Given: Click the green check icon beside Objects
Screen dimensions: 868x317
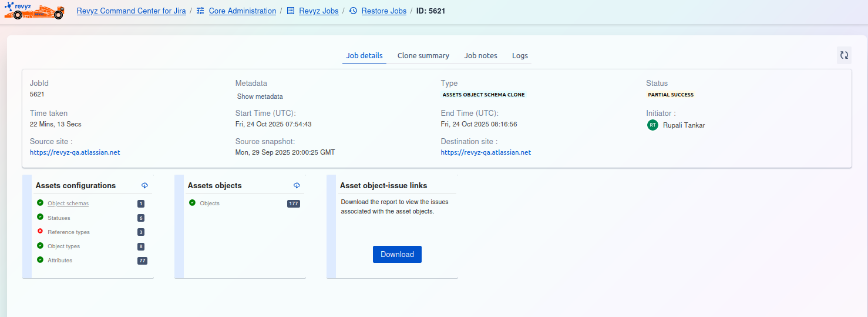Looking at the screenshot, I should point(192,203).
